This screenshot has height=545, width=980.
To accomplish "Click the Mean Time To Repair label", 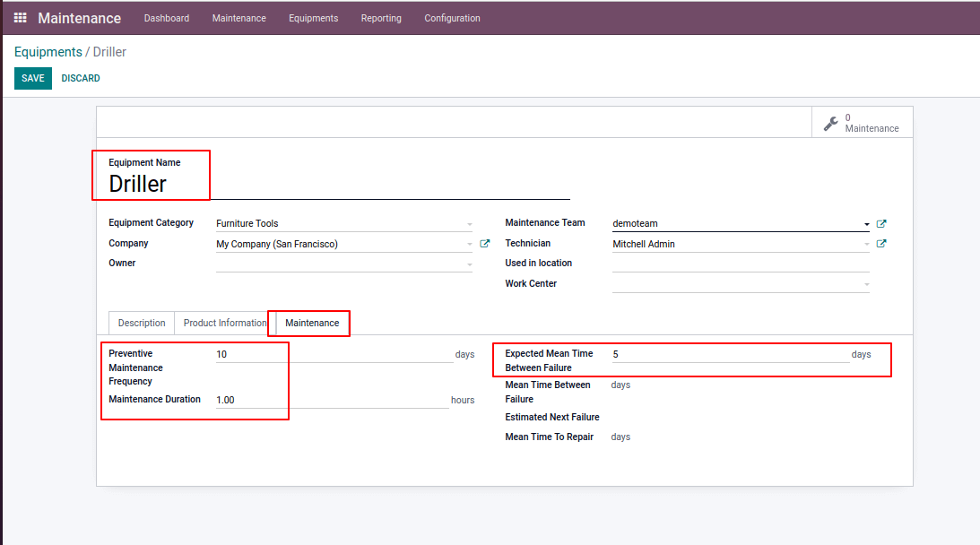I will click(550, 437).
